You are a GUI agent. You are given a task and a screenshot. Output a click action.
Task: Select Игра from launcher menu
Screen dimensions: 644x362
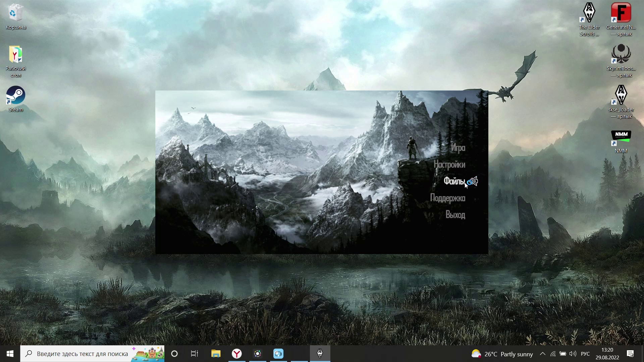click(459, 147)
